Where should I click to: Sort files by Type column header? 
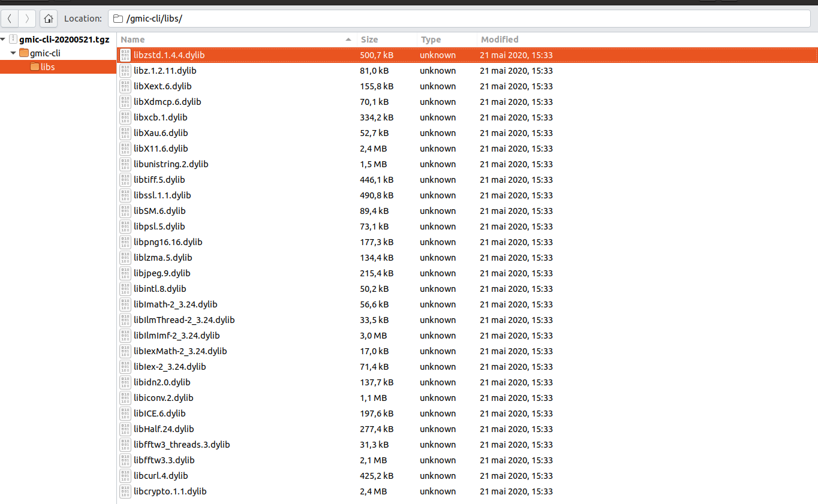click(x=447, y=40)
